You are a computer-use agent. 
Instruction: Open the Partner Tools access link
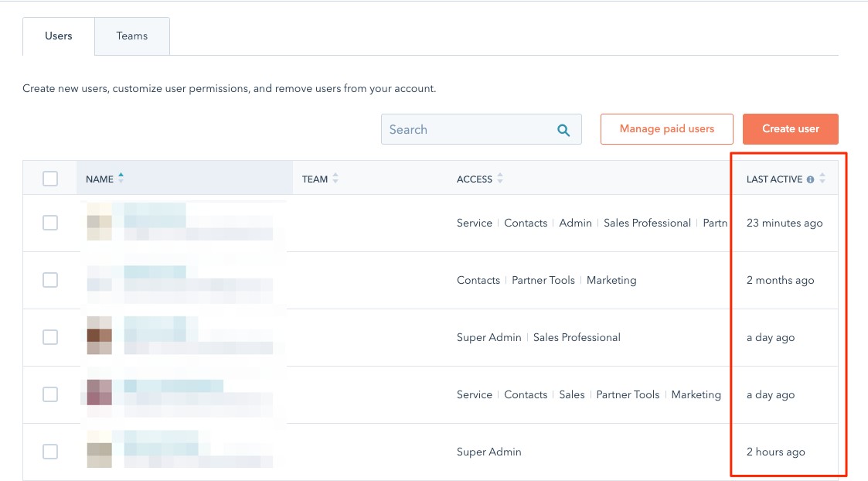pos(543,280)
